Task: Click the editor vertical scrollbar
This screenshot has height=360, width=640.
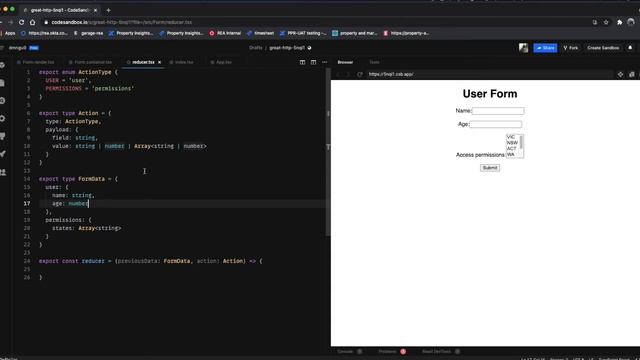Action: [328, 151]
